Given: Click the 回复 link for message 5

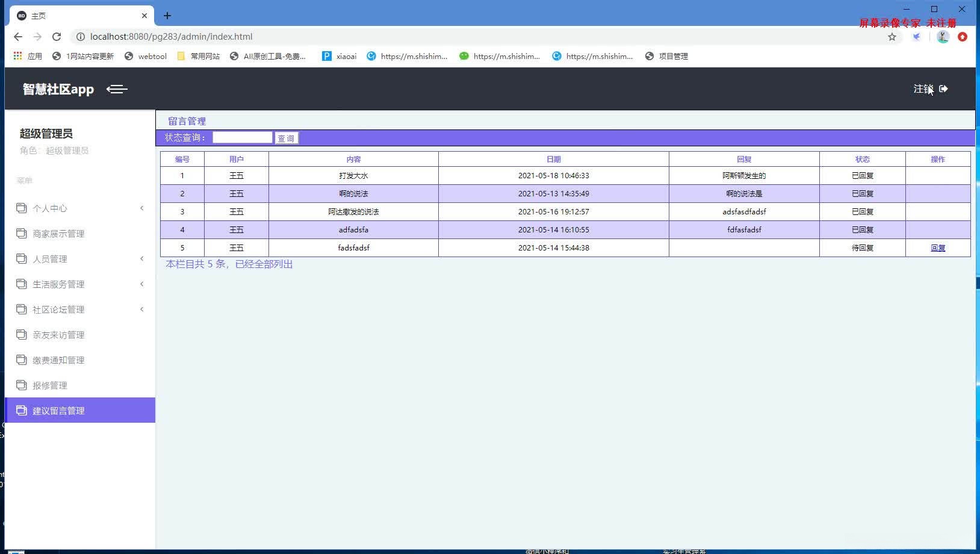Looking at the screenshot, I should [938, 247].
